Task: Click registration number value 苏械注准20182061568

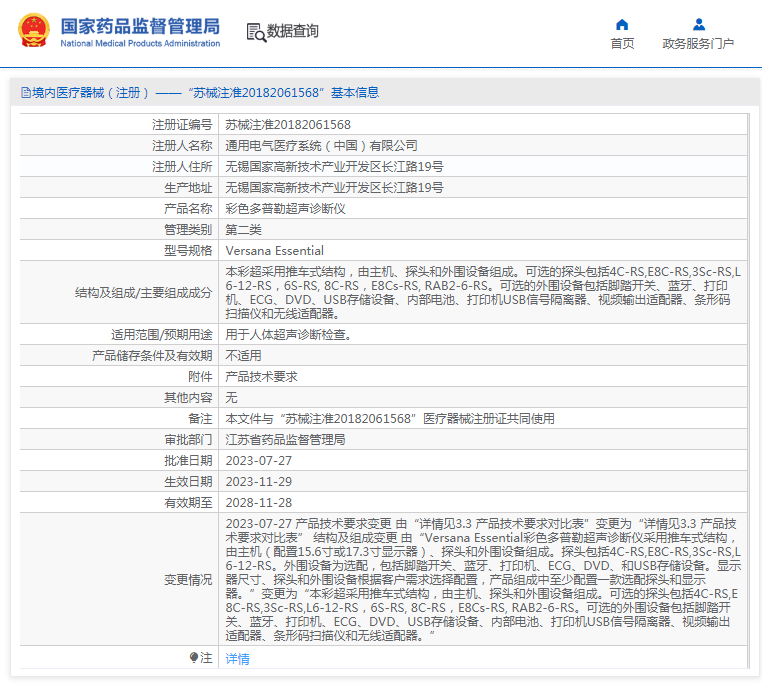Action: tap(288, 125)
